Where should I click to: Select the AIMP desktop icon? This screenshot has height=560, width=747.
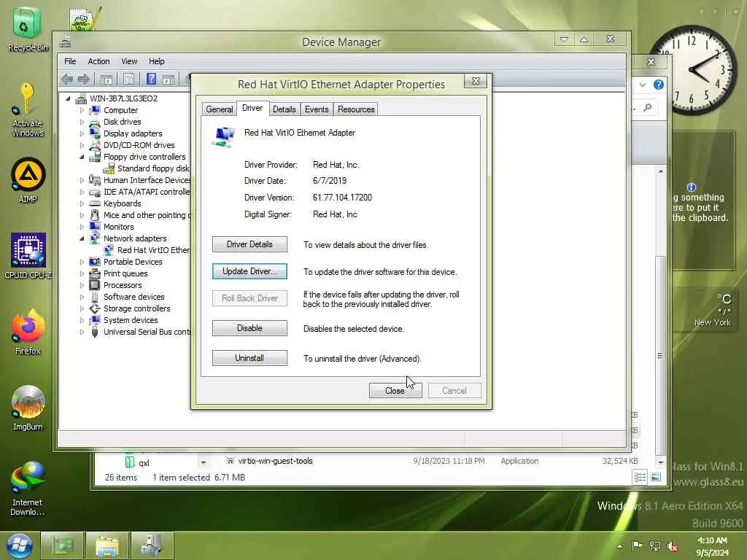click(28, 180)
